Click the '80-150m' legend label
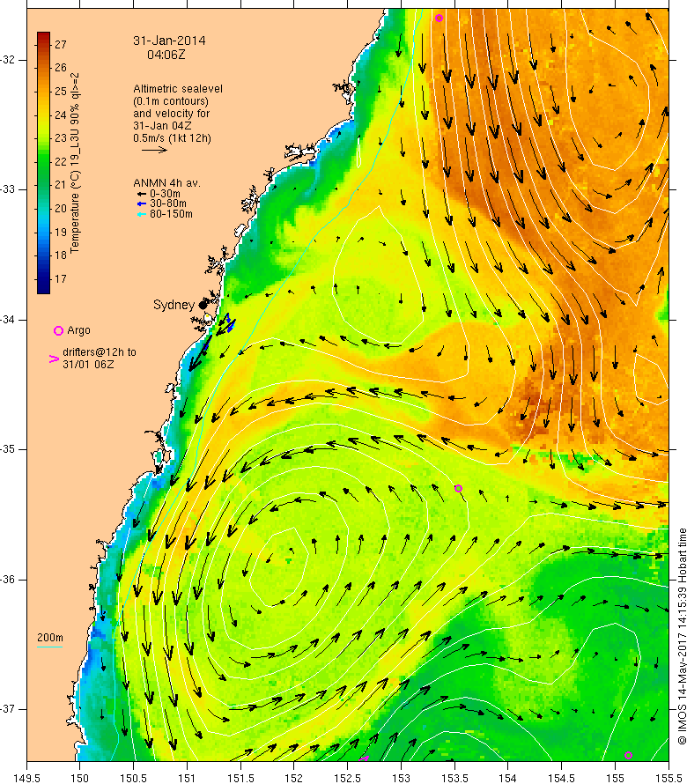Viewport: 687px width, 784px height. pyautogui.click(x=171, y=214)
